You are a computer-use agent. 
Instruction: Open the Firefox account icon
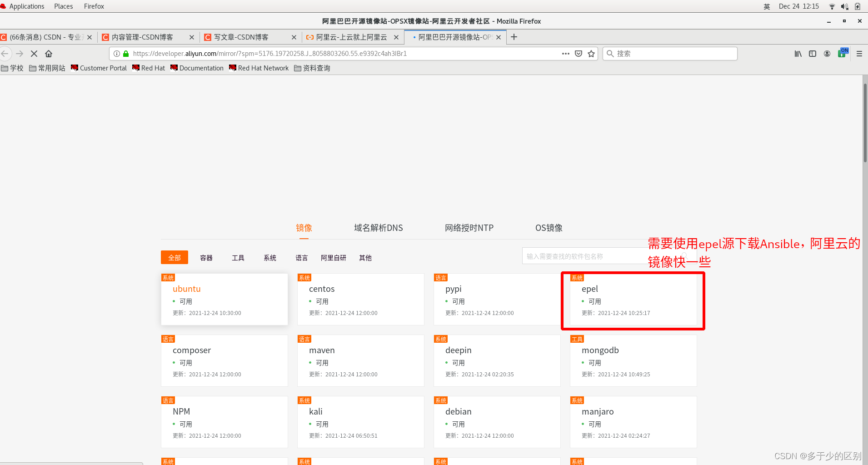point(827,54)
